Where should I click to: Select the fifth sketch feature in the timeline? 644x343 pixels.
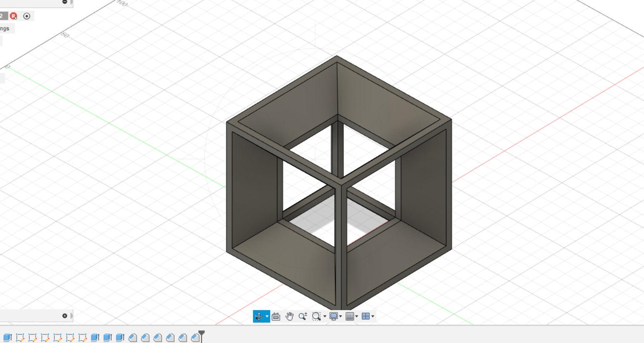coord(70,338)
